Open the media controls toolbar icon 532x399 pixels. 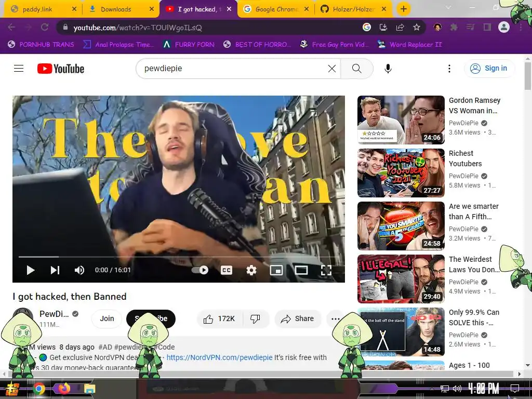coord(470,27)
